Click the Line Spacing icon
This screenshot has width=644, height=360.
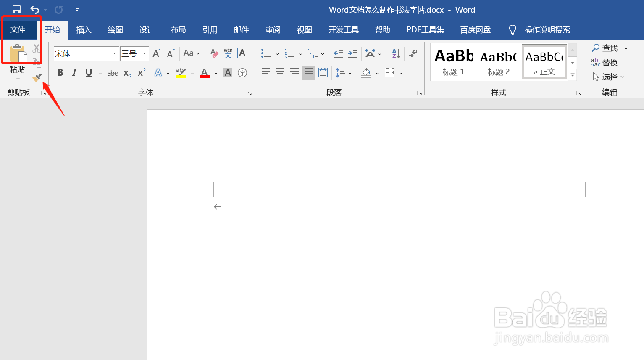click(x=340, y=73)
